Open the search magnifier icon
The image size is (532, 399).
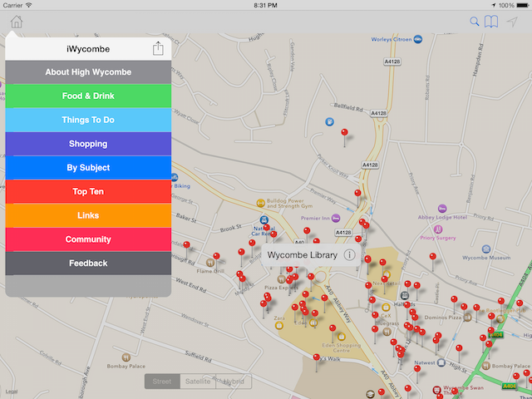click(475, 22)
